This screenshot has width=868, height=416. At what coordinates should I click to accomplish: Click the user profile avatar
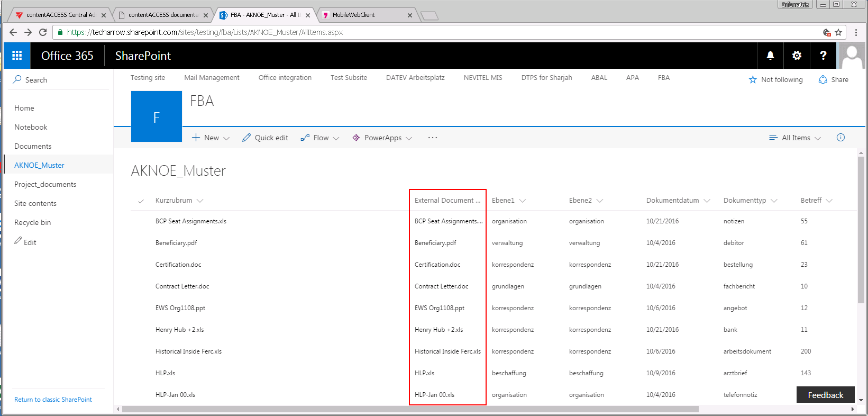coord(852,56)
